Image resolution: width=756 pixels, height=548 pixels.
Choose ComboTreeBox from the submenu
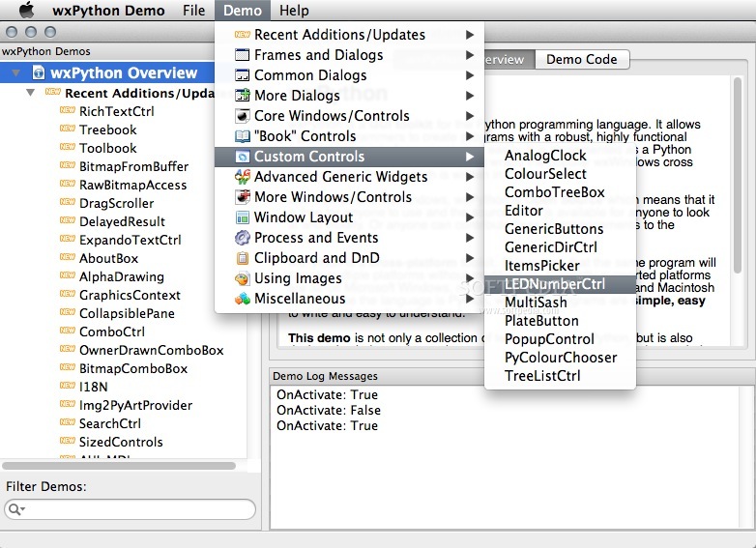(x=560, y=192)
